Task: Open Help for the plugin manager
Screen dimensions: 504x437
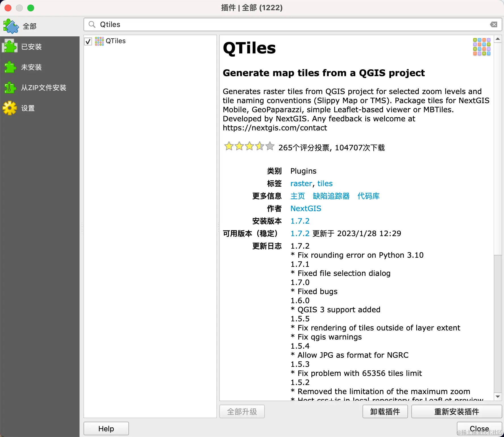Action: click(106, 428)
